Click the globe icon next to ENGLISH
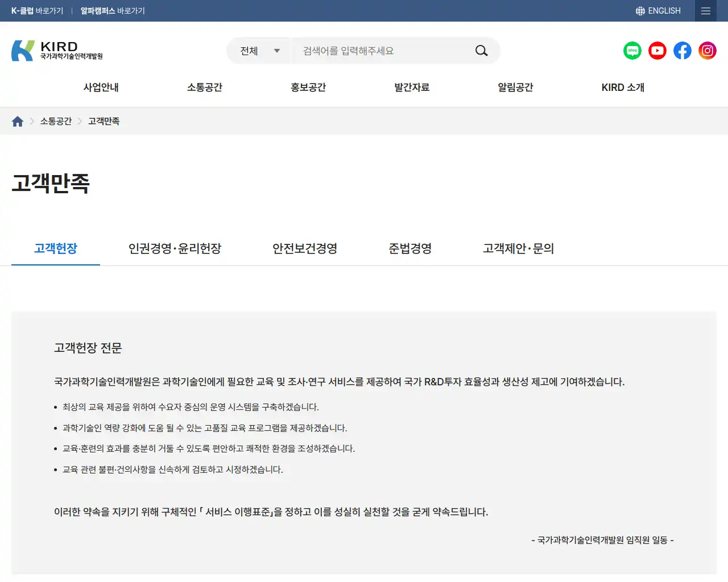Screen dimensions: 728x582 640,11
